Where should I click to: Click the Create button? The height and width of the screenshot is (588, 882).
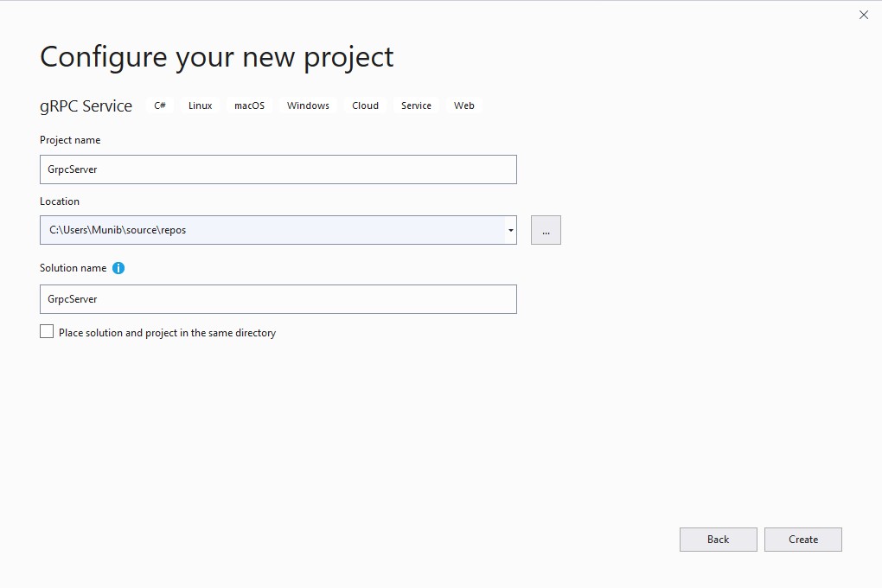(x=802, y=539)
